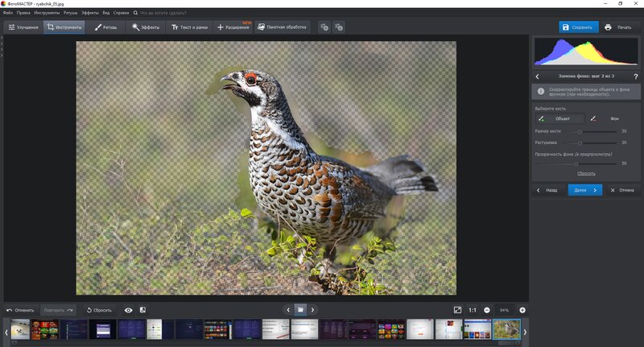Zoom in with the plus icon

coord(522,311)
